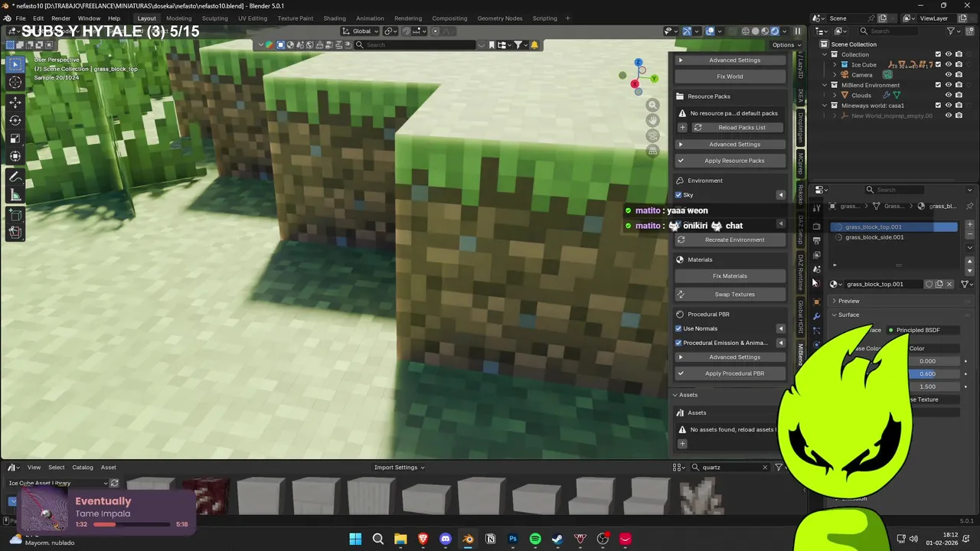The image size is (980, 551).
Task: Toggle Procedural Emission & Animation checkbox
Action: tap(678, 343)
